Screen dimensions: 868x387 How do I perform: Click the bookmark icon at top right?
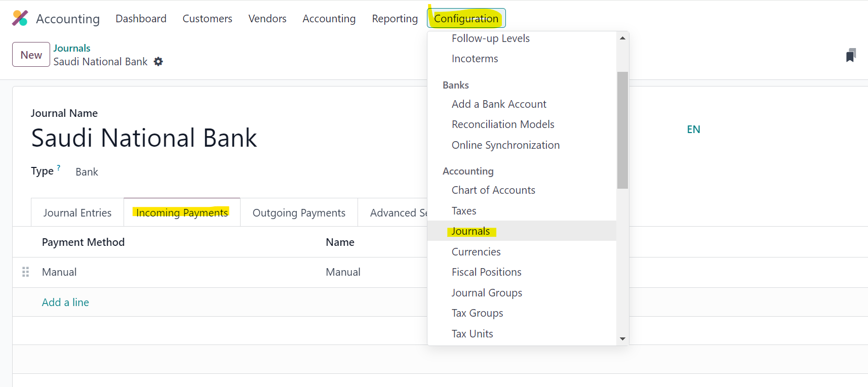click(x=851, y=55)
